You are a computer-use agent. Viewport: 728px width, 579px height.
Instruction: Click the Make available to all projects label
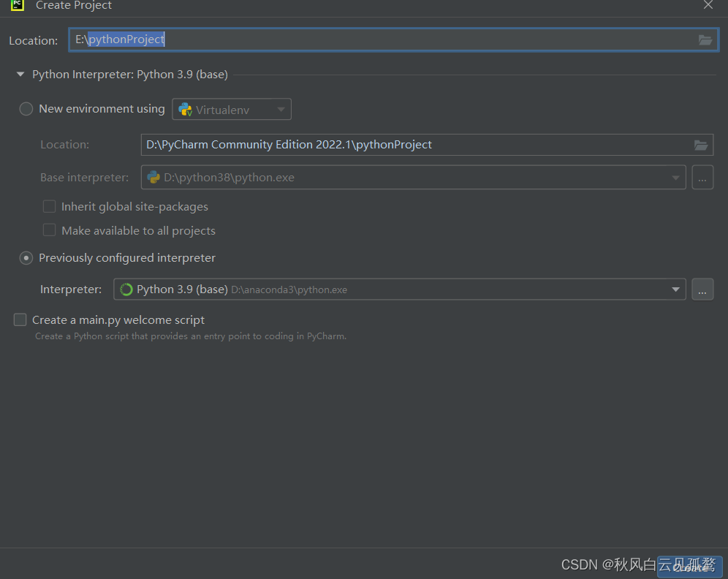click(x=138, y=231)
